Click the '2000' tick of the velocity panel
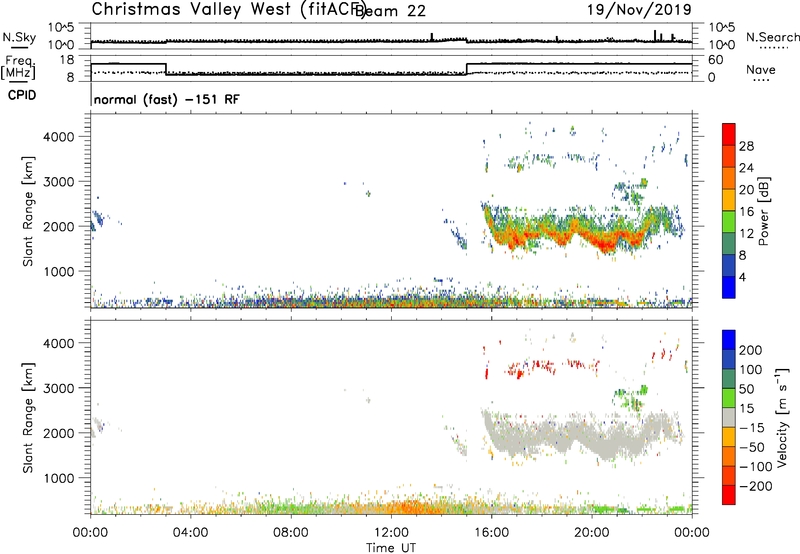The height and width of the screenshot is (554, 800). (59, 433)
